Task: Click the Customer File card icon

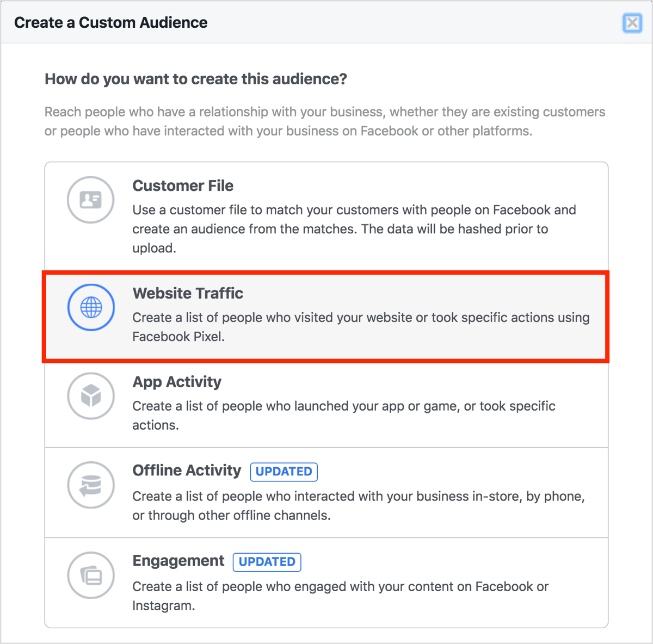Action: [91, 200]
